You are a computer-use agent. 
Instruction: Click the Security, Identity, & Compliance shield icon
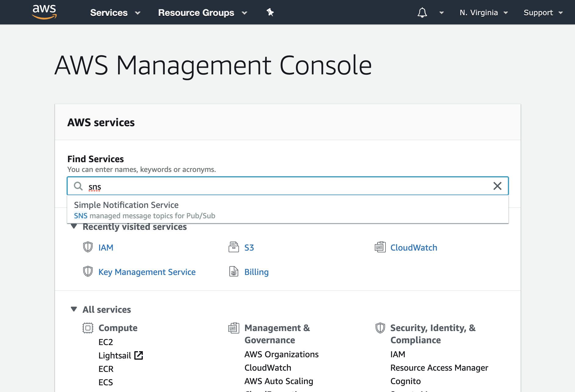coord(380,328)
